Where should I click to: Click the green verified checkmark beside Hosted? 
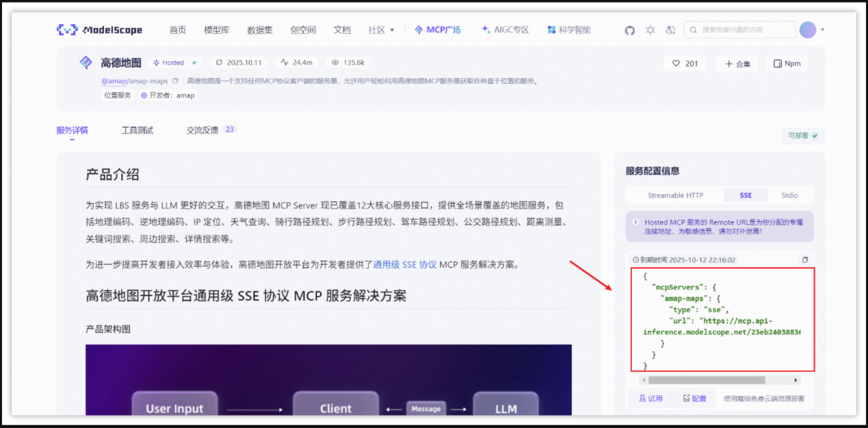tap(194, 62)
